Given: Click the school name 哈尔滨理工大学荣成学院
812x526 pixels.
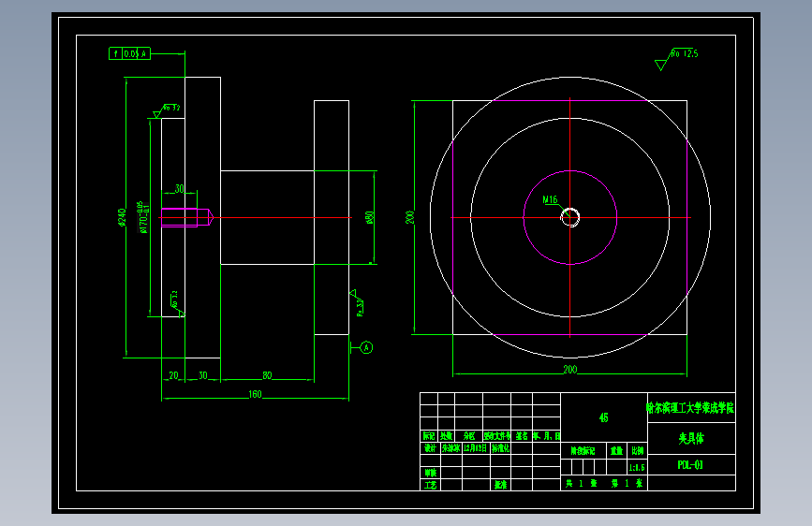Looking at the screenshot, I should 690,408.
